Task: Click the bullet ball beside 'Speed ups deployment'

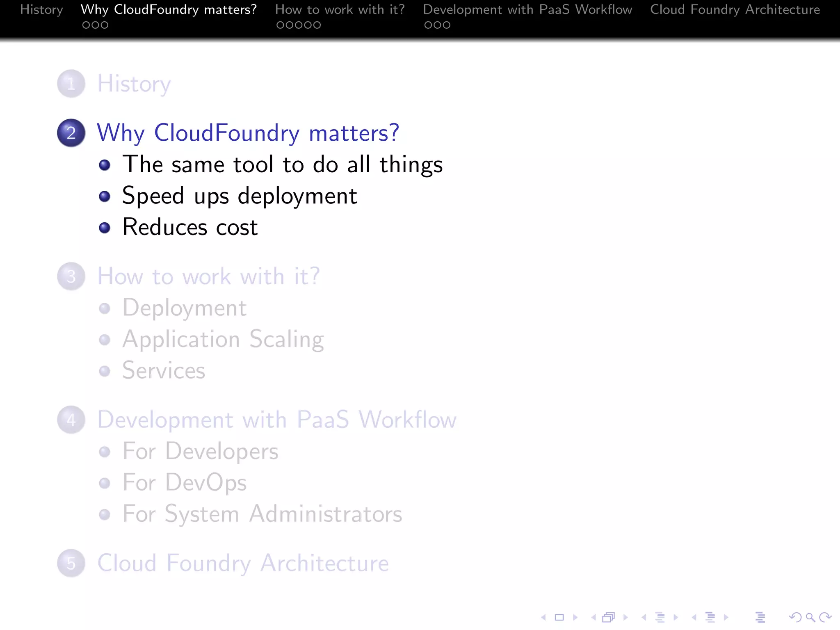Action: pyautogui.click(x=105, y=196)
